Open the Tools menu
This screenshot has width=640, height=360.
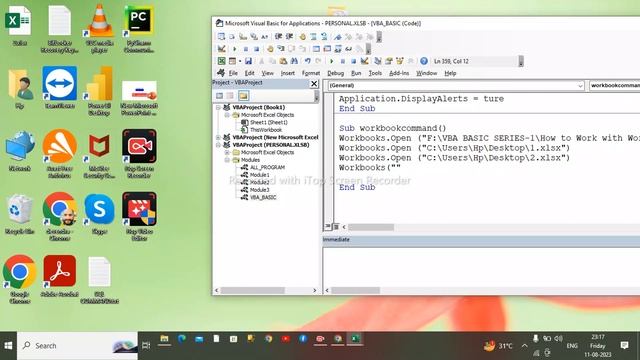tap(375, 73)
